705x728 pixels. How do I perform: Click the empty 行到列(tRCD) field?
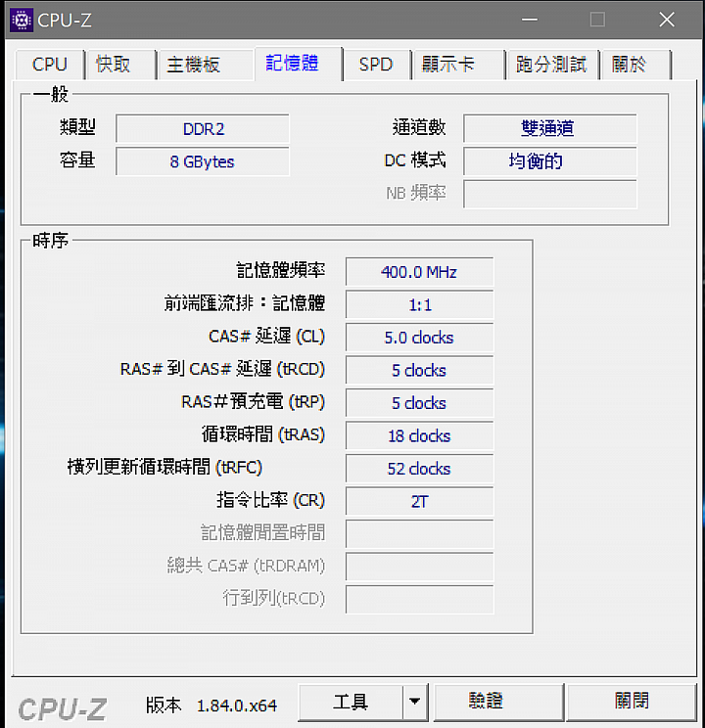point(419,600)
